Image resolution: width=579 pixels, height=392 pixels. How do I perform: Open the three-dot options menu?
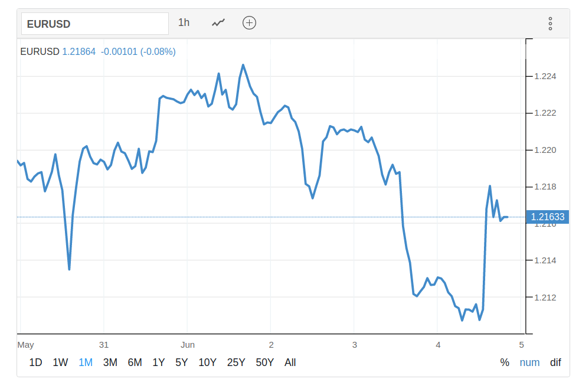click(550, 24)
